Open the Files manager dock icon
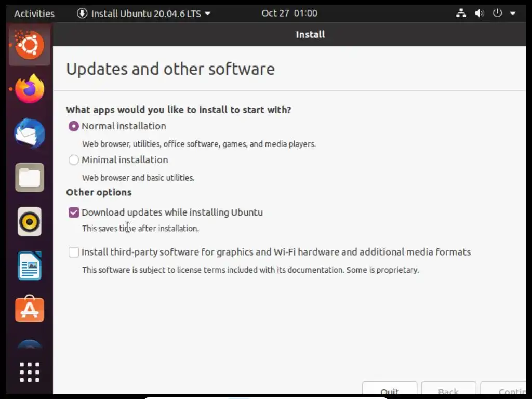The image size is (532, 399). tap(30, 178)
